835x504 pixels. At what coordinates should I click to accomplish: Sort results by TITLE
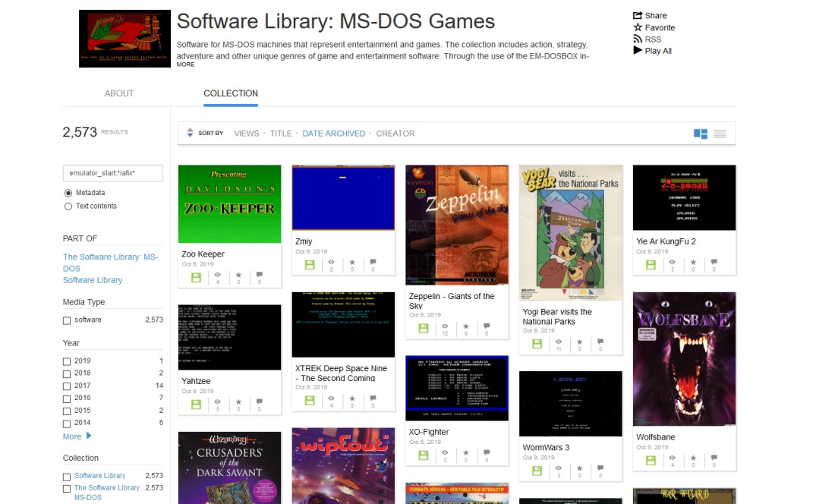point(281,134)
